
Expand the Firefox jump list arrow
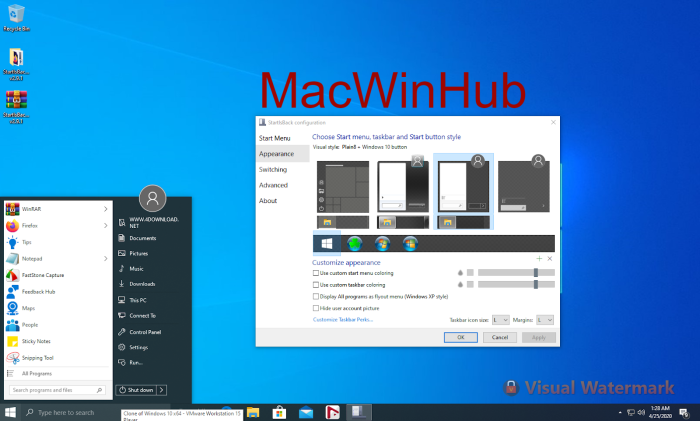105,225
